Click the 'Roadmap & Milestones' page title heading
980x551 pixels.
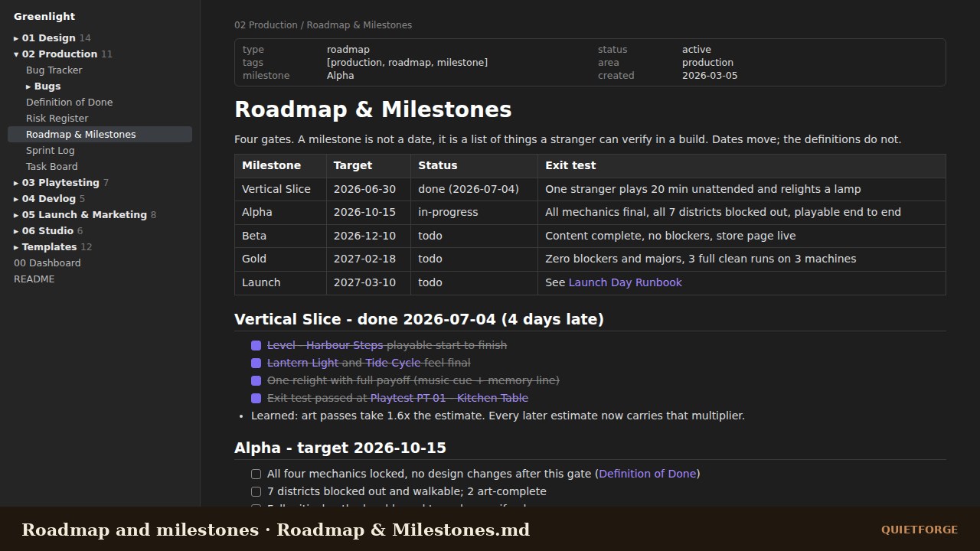[373, 109]
